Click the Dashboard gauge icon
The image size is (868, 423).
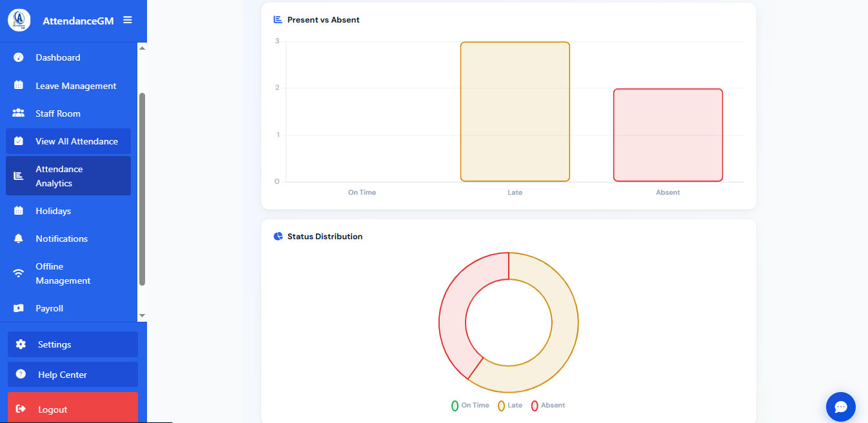(x=19, y=57)
